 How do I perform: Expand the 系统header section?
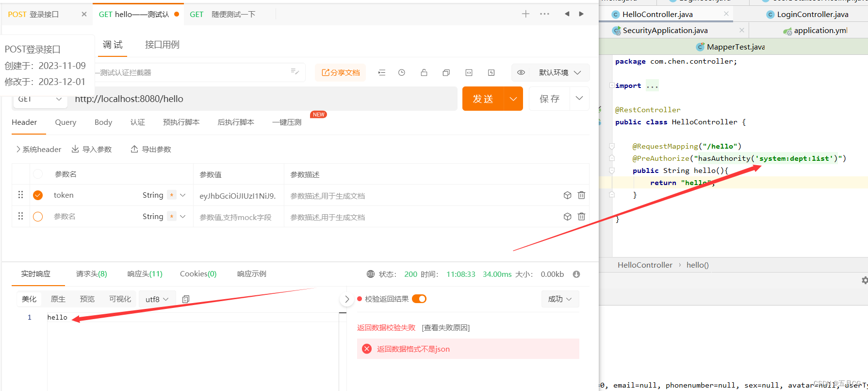38,149
